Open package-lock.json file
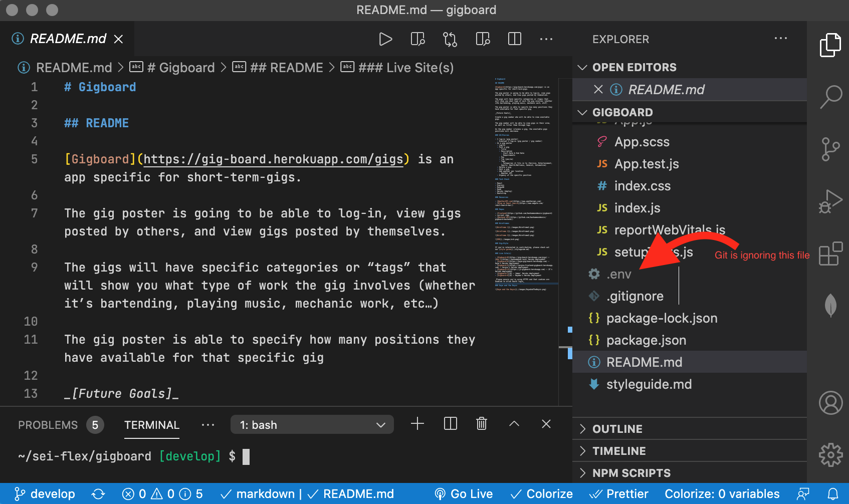 [x=690, y=318]
